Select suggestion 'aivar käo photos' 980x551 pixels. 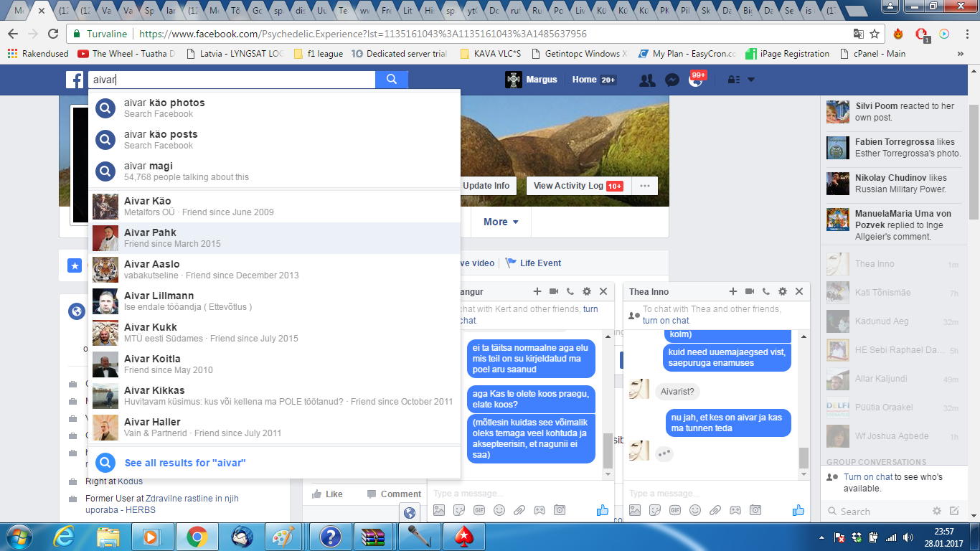pyautogui.click(x=274, y=108)
